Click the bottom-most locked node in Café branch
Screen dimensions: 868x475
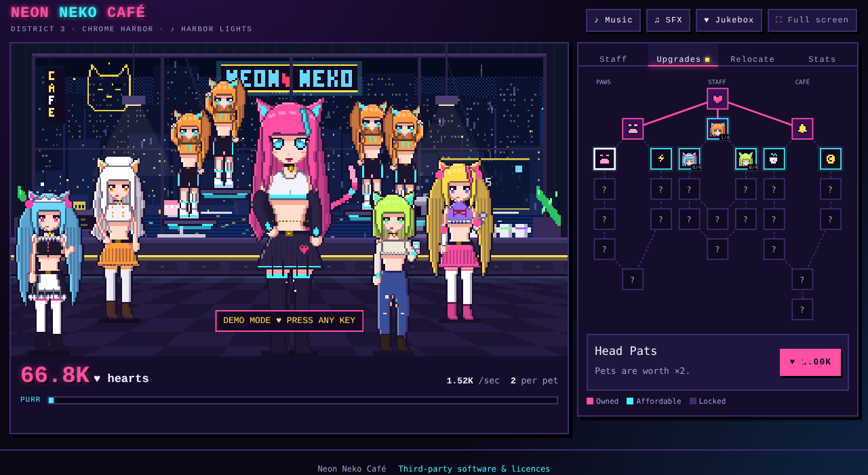[802, 309]
